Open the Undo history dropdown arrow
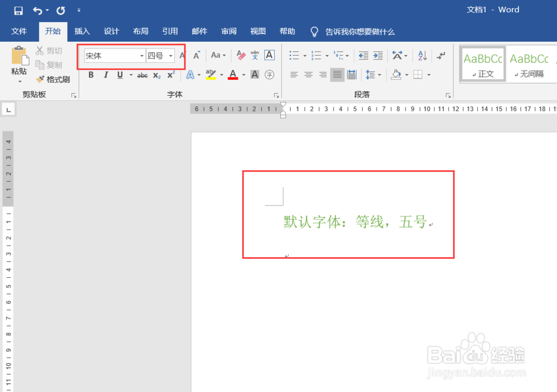 point(47,10)
